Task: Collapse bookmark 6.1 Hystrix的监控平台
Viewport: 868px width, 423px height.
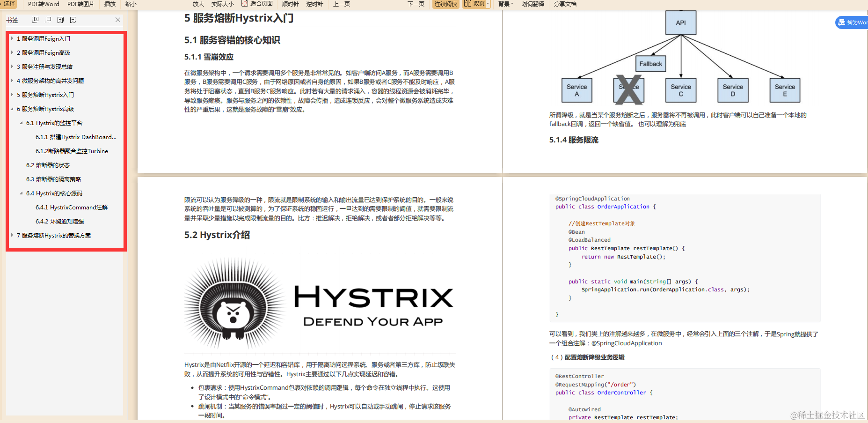Action: pyautogui.click(x=21, y=123)
